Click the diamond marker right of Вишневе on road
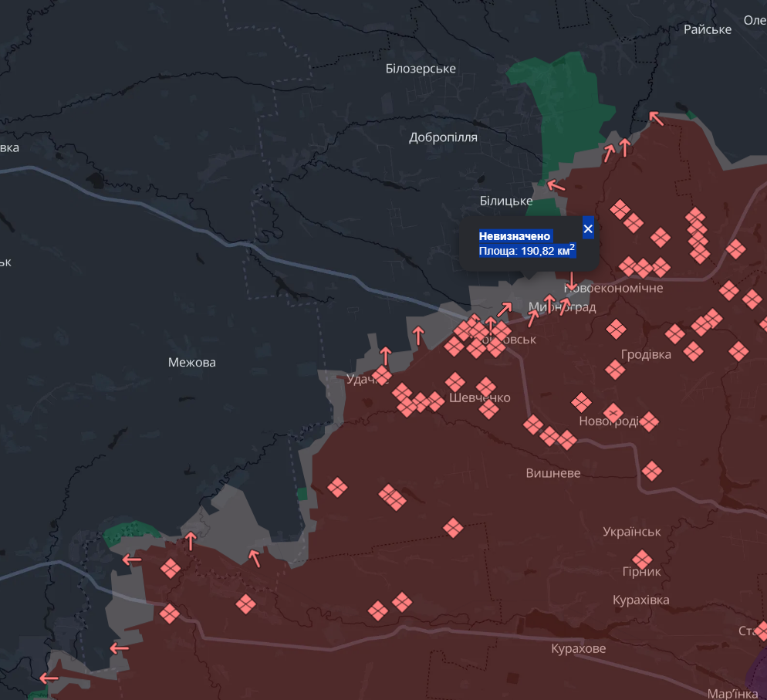This screenshot has height=700, width=767. [651, 471]
